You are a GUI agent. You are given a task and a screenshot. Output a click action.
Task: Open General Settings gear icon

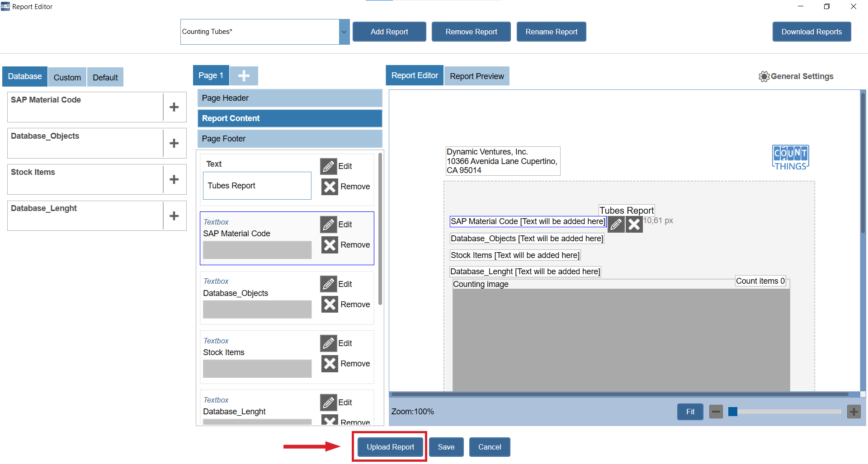click(764, 76)
